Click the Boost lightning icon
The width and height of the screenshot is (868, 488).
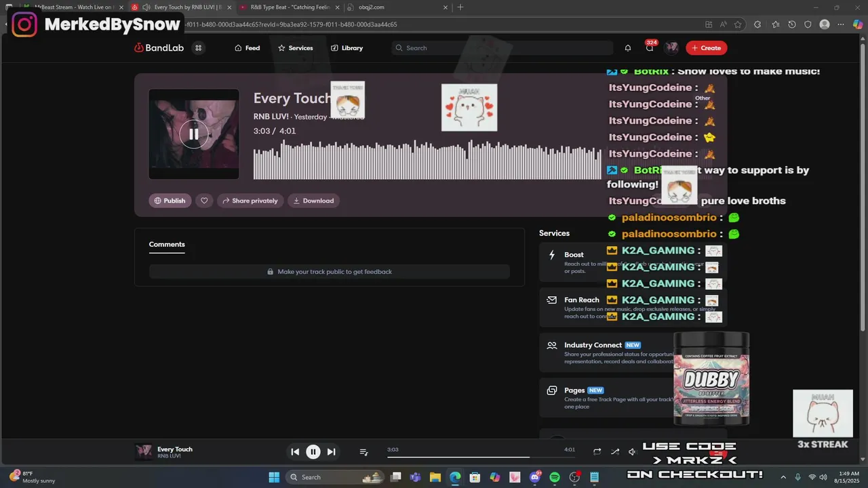tap(552, 255)
